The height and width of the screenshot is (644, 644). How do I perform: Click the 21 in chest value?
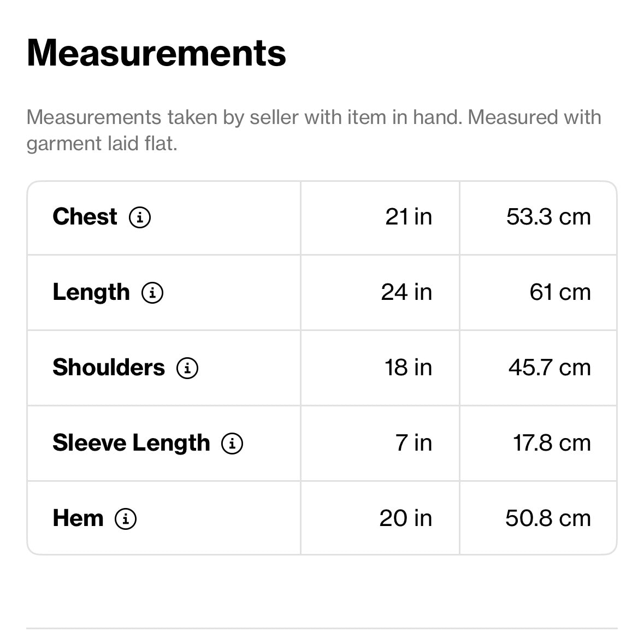pos(408,217)
